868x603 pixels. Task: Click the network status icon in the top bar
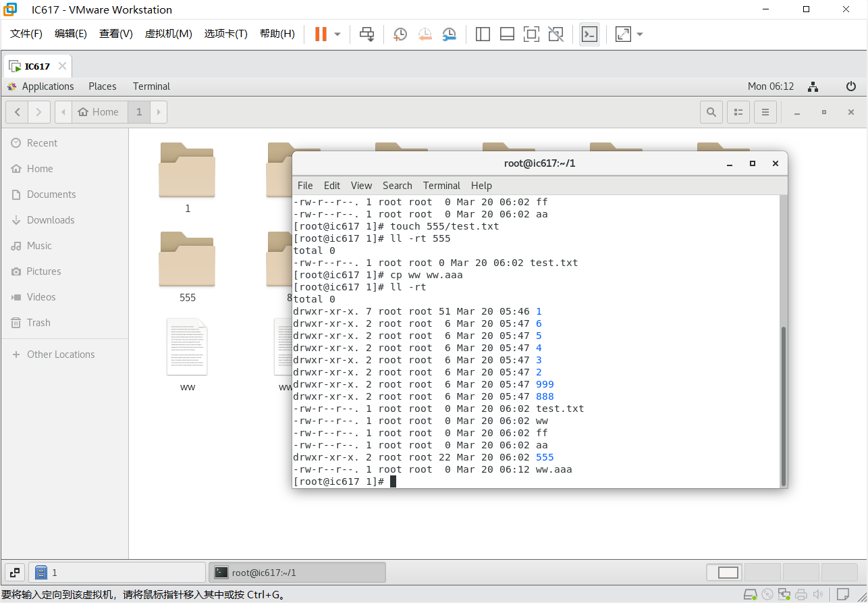pyautogui.click(x=813, y=86)
